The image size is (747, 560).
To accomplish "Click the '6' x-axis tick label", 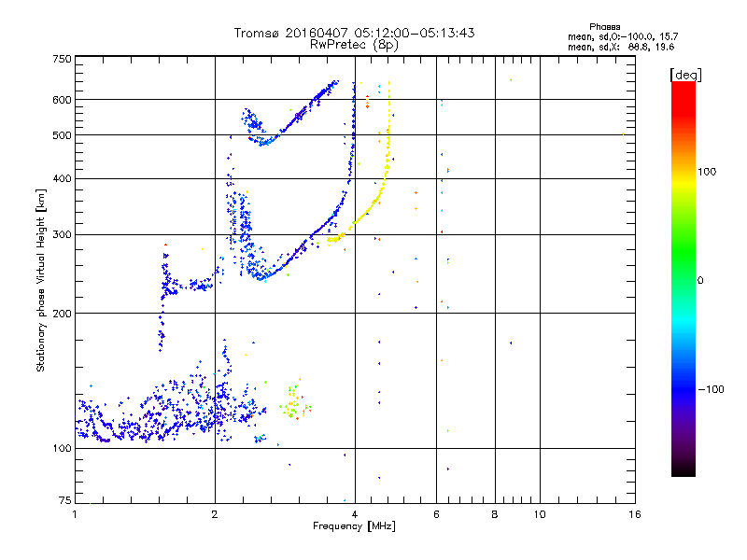I will [x=436, y=514].
